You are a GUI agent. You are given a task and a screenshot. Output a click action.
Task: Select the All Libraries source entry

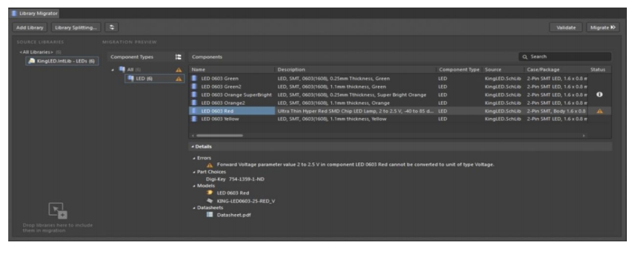(x=36, y=52)
